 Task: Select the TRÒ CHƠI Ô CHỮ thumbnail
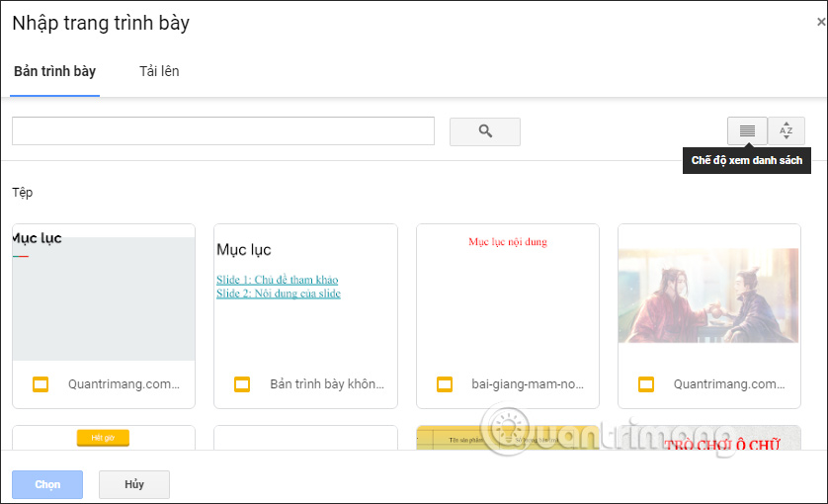point(709,438)
